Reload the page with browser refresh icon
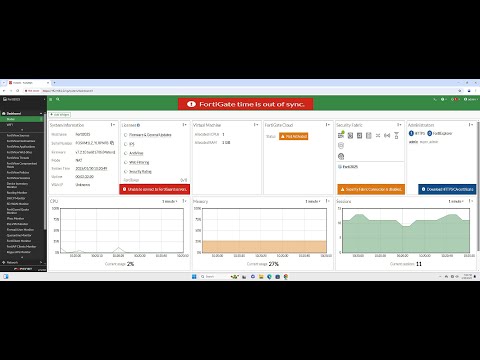This screenshot has height=360, width=480. point(18,91)
